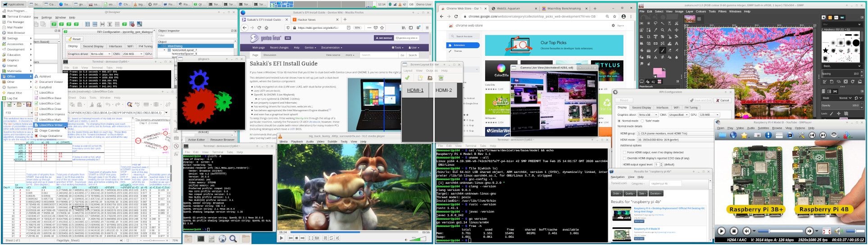This screenshot has height=245, width=868.
Task: Select the Ellipse Select tool in GIMP
Action: click(648, 23)
